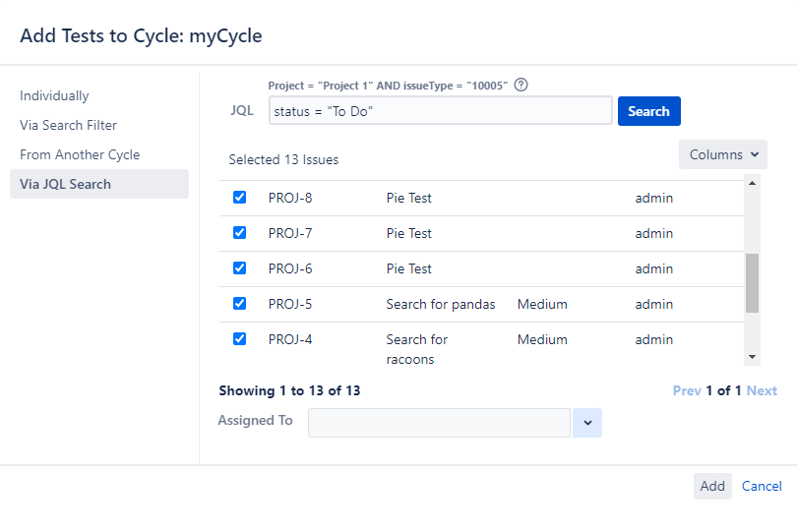Click 'Pie Test' summary of PROJ-7

pyautogui.click(x=408, y=233)
